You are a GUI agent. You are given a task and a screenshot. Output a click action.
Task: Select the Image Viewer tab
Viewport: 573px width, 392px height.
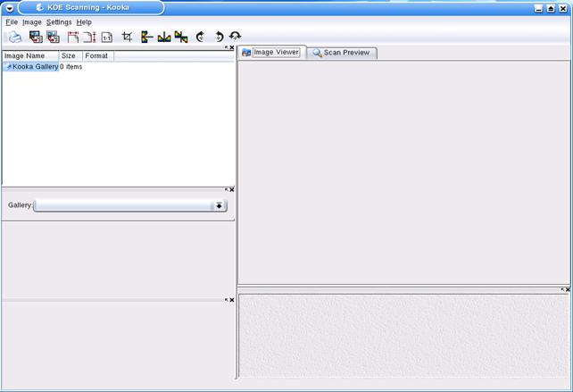[x=271, y=53]
